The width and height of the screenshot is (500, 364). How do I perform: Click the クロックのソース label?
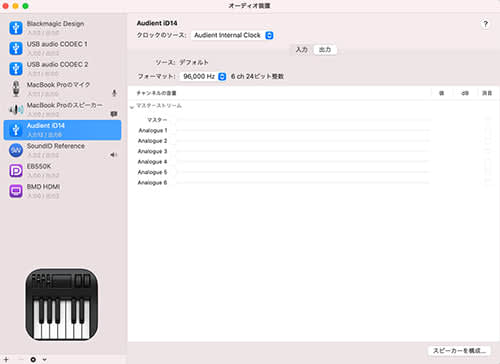(161, 35)
